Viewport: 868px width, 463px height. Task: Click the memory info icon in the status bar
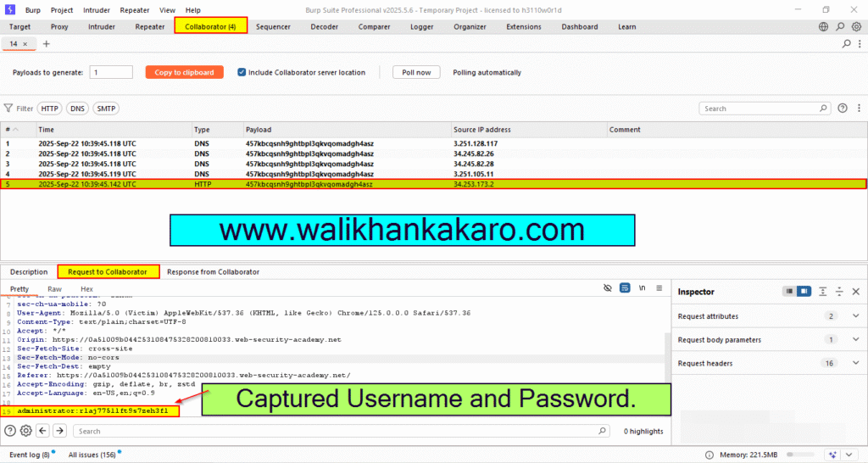click(x=709, y=455)
